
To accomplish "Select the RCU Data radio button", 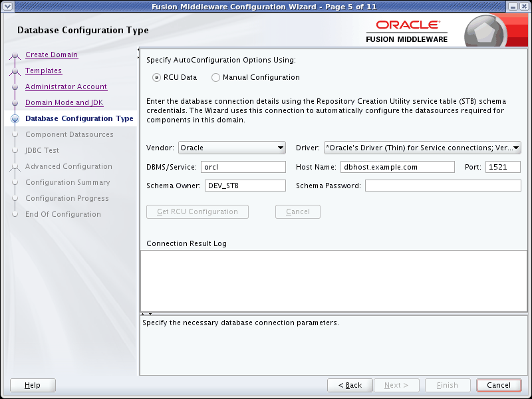I will click(x=156, y=78).
